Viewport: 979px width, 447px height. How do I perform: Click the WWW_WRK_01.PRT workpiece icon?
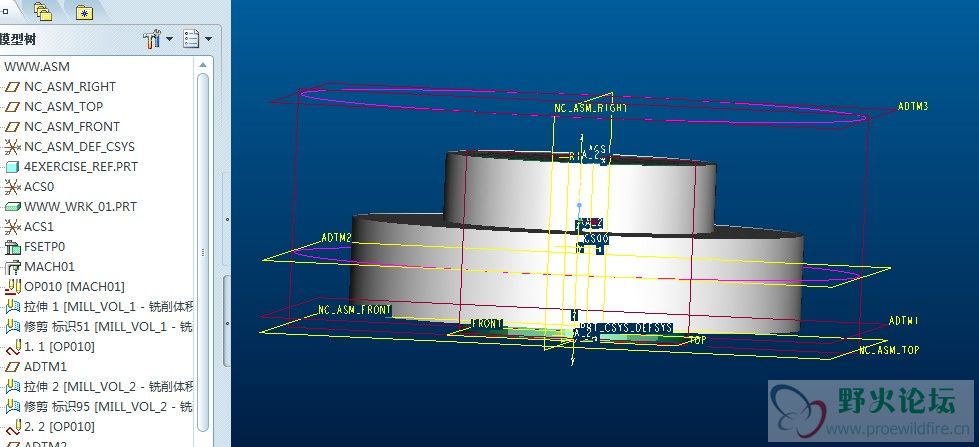[x=12, y=207]
